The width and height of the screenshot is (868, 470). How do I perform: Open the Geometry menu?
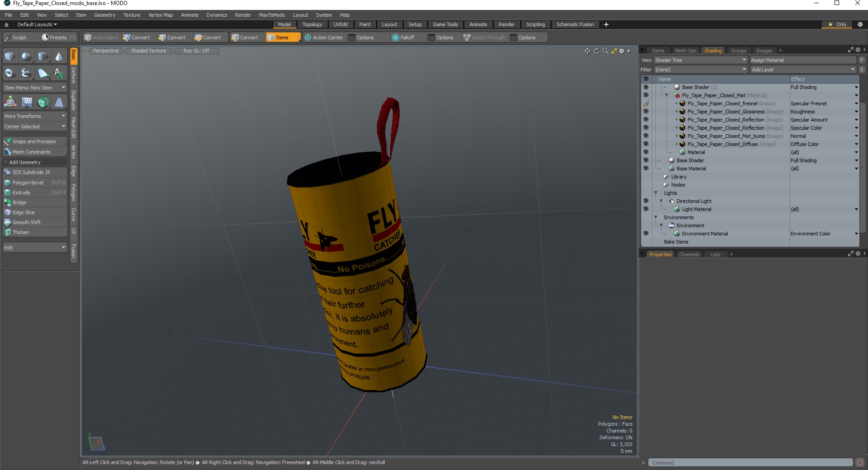(x=104, y=15)
